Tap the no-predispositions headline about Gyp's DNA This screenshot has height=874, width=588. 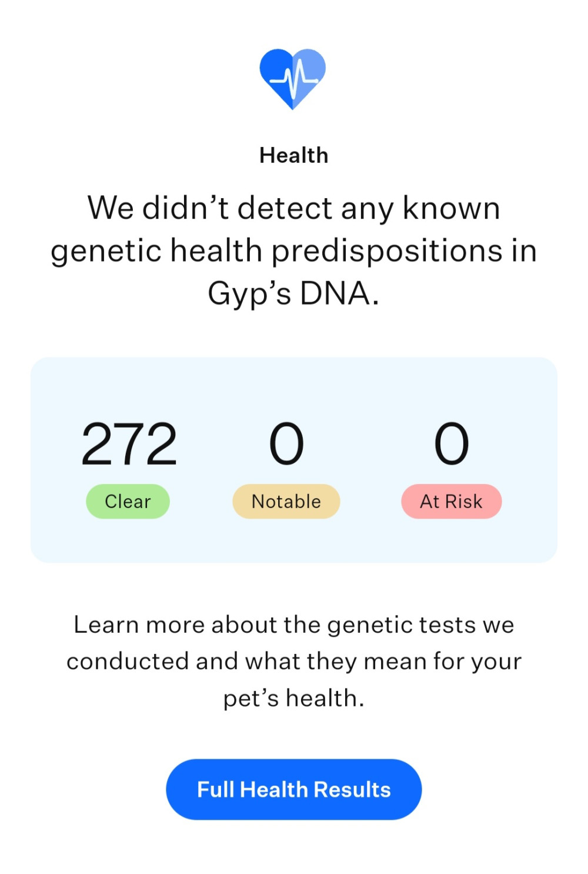(293, 250)
